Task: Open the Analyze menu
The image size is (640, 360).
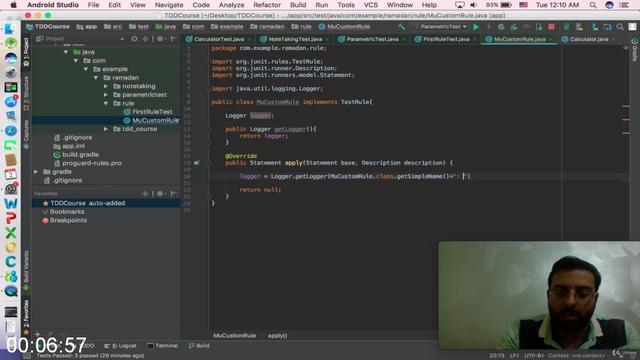Action: click(x=231, y=5)
